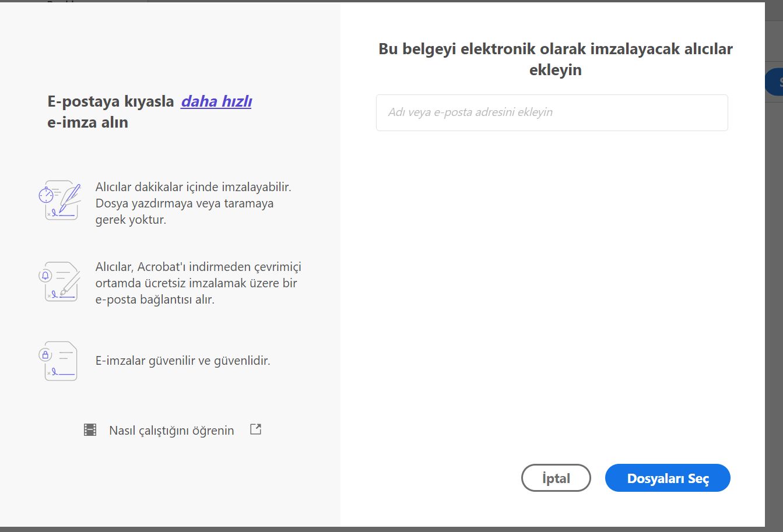This screenshot has width=783, height=532.
Task: Click the blue "Dosyaları Seç" button
Action: [668, 478]
